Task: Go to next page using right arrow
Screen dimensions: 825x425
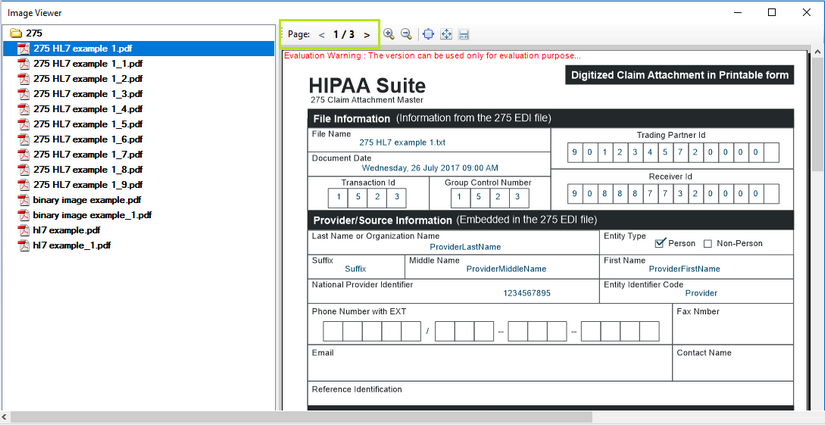Action: (367, 34)
